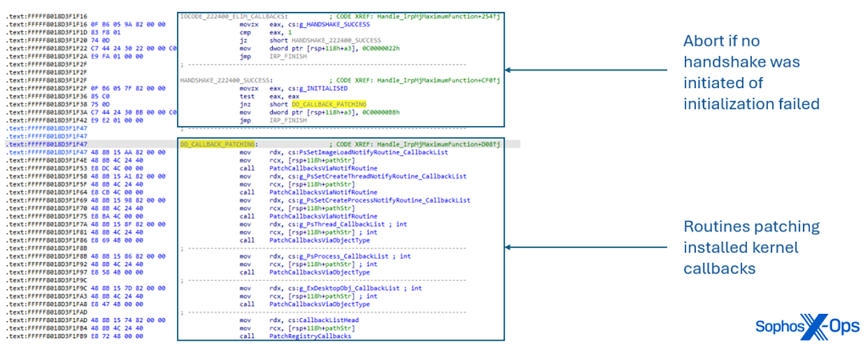868x346 pixels.
Task: Select the IOCODE_222400_ELIM_CALLBACKS label
Action: pos(232,16)
